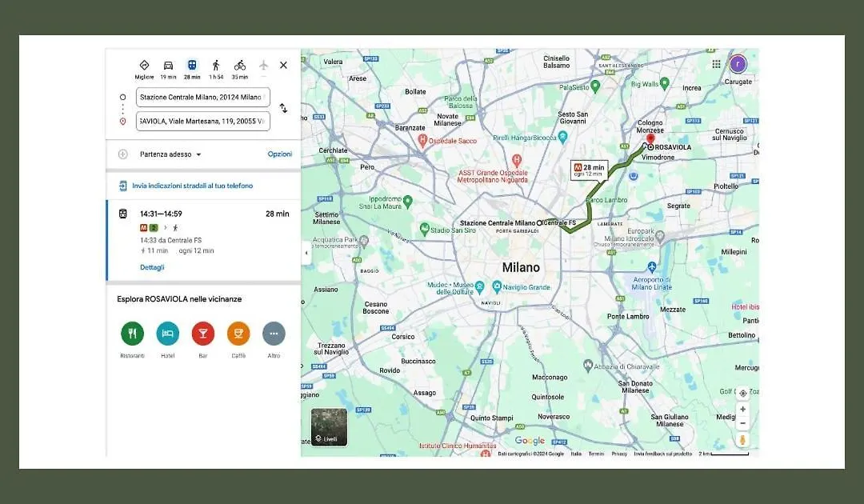Click the ASST Grande Ospedale Niguarda marker
The height and width of the screenshot is (504, 864).
(516, 160)
